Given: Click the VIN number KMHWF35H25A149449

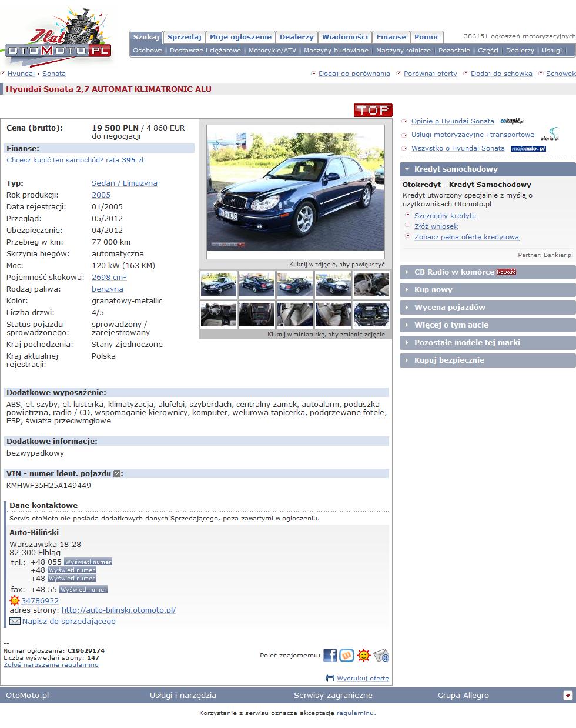Looking at the screenshot, I should point(49,486).
